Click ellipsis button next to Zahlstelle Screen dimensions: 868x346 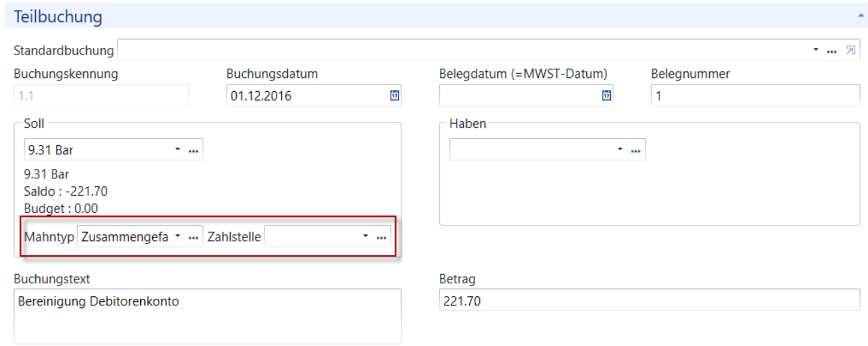(x=381, y=237)
